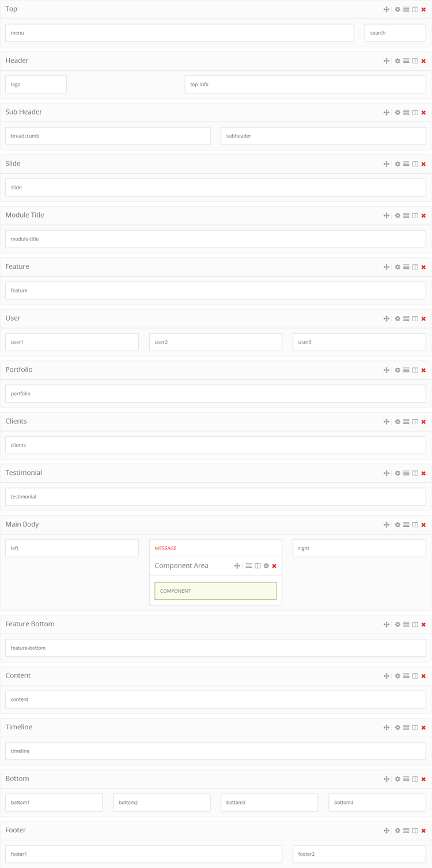The image size is (432, 868).
Task: Open settings gear for the Main Body row
Action: coord(397,525)
